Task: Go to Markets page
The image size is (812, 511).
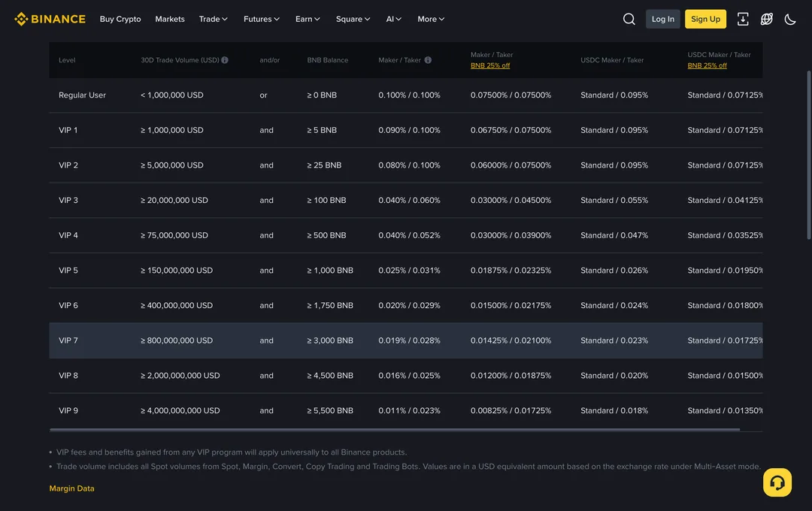Action: [170, 19]
